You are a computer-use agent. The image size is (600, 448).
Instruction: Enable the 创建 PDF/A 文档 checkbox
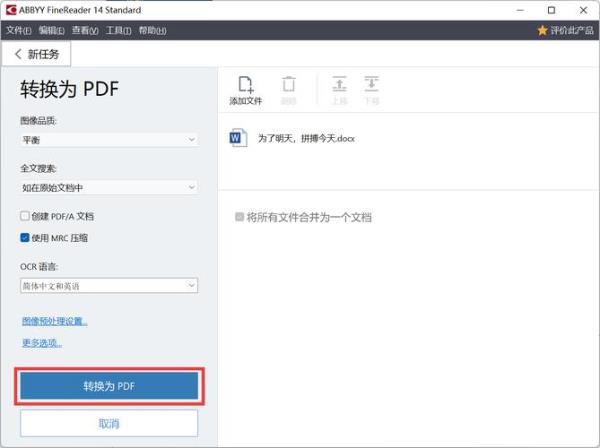(25, 216)
